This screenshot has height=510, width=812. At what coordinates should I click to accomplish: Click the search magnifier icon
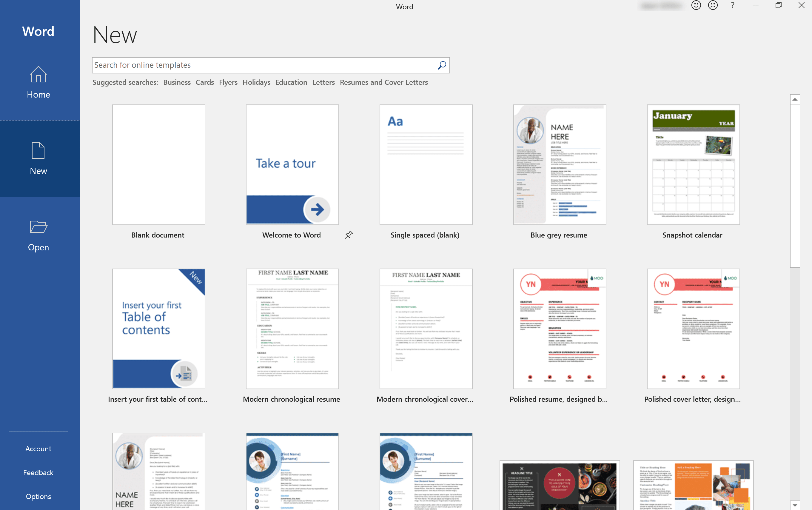coord(442,65)
